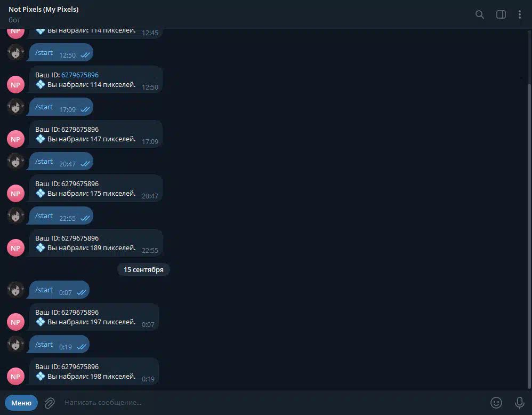Viewport: 532px width, 415px height.
Task: Toggle the right sidebar panel icon
Action: coord(501,14)
